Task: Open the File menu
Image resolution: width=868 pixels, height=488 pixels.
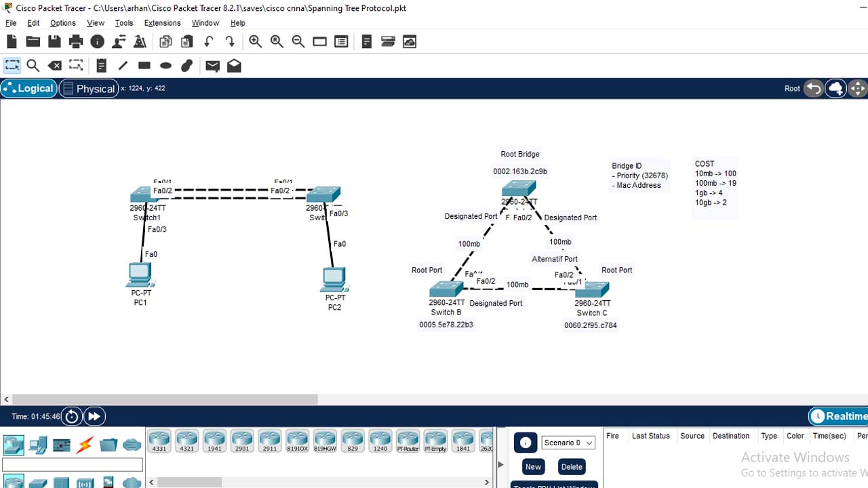Action: 11,23
